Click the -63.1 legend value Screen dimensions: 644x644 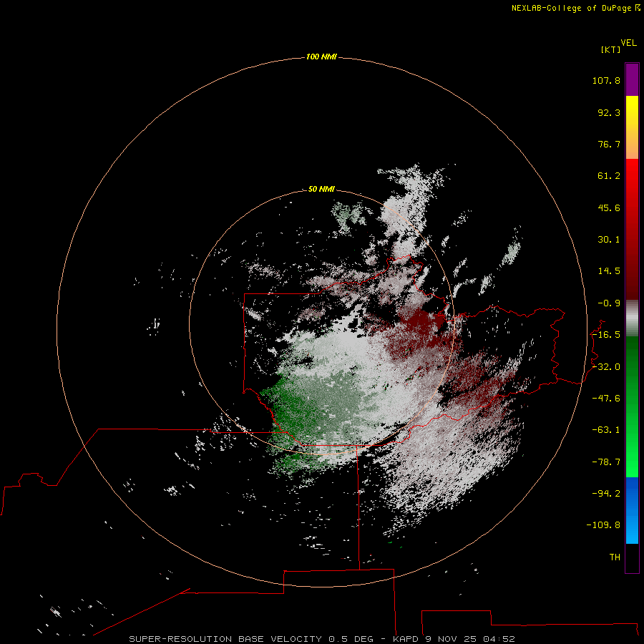point(606,430)
